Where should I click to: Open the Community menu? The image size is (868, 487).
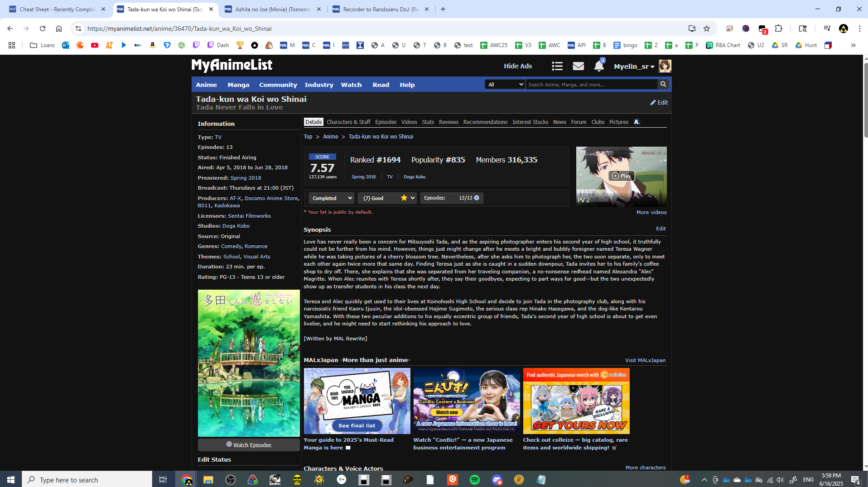pyautogui.click(x=278, y=85)
